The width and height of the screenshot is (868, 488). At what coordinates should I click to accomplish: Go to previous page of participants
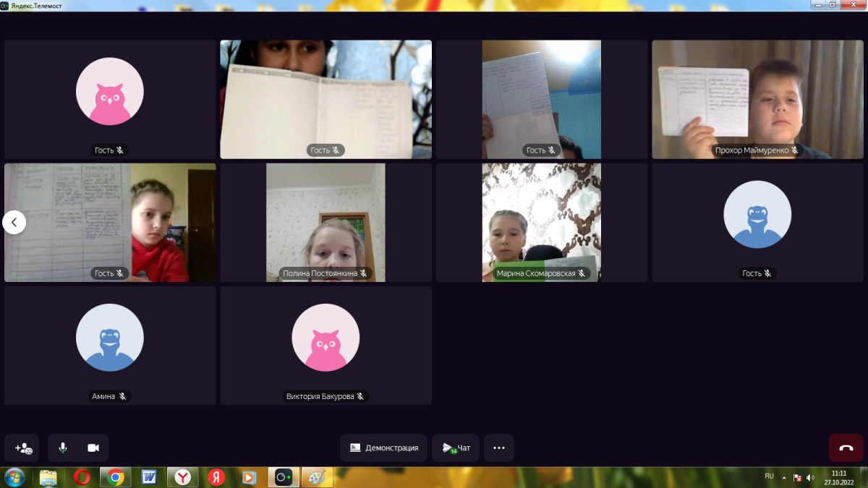point(14,222)
